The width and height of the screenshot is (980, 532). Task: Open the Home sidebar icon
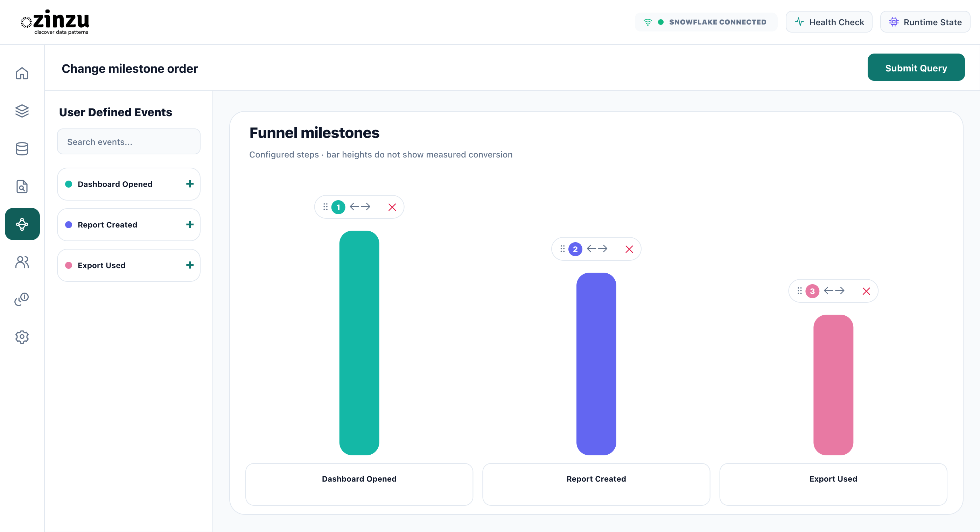tap(22, 73)
